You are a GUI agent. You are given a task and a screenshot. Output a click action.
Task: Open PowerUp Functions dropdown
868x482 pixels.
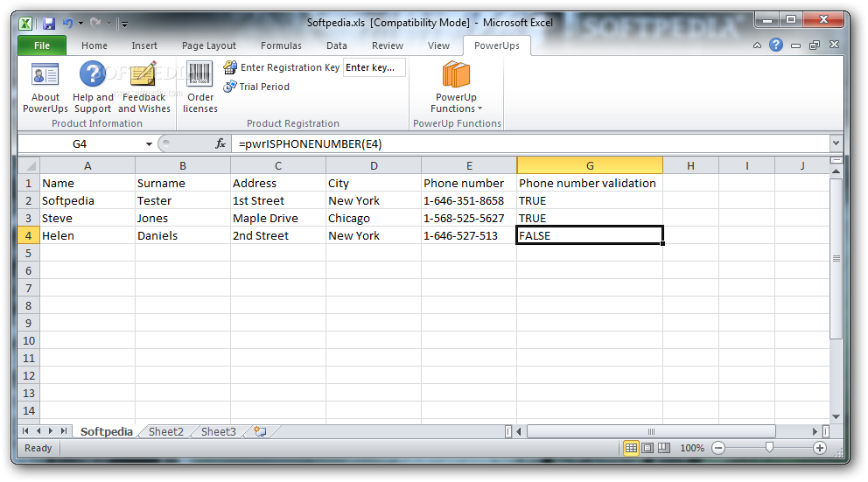(456, 88)
